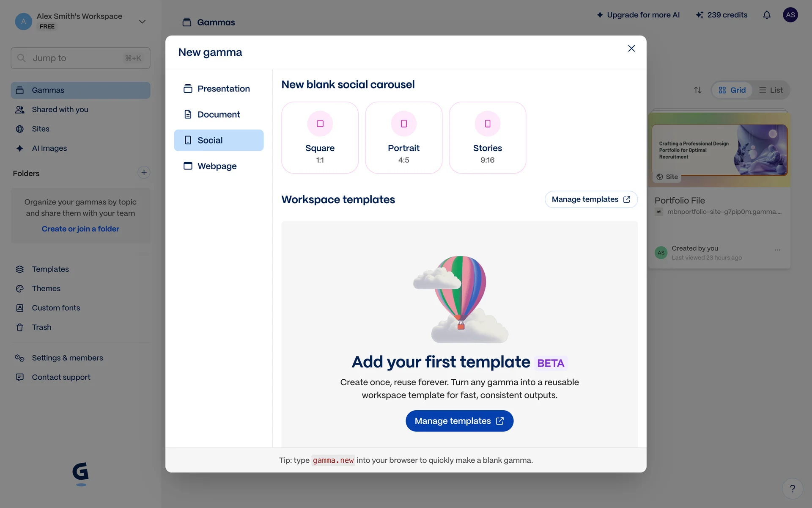This screenshot has height=508, width=812.
Task: Expand the Alex Smith's Workspace dropdown
Action: click(142, 22)
